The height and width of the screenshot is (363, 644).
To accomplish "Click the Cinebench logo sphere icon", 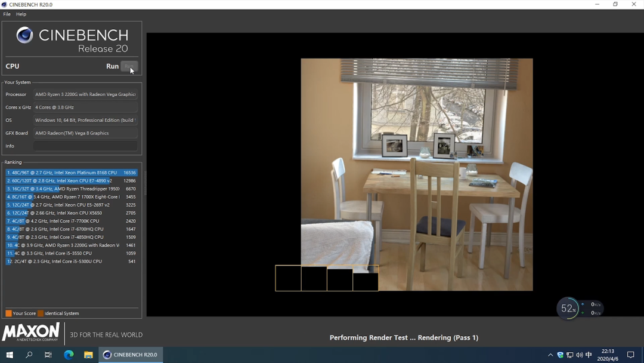I will tap(24, 35).
